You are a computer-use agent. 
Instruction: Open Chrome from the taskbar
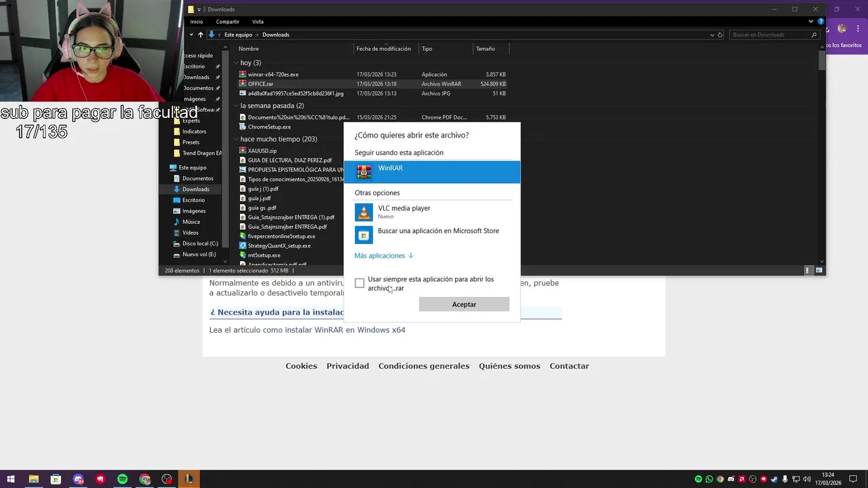(145, 479)
